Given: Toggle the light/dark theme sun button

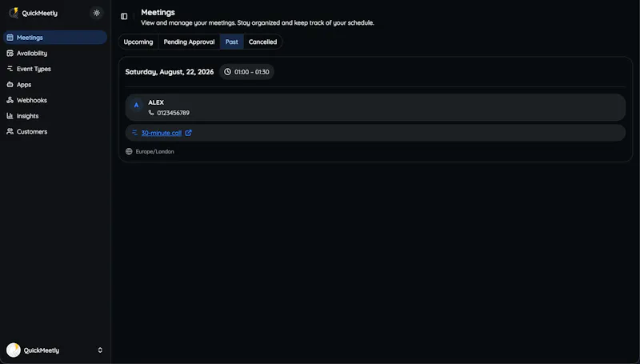Looking at the screenshot, I should tap(97, 13).
